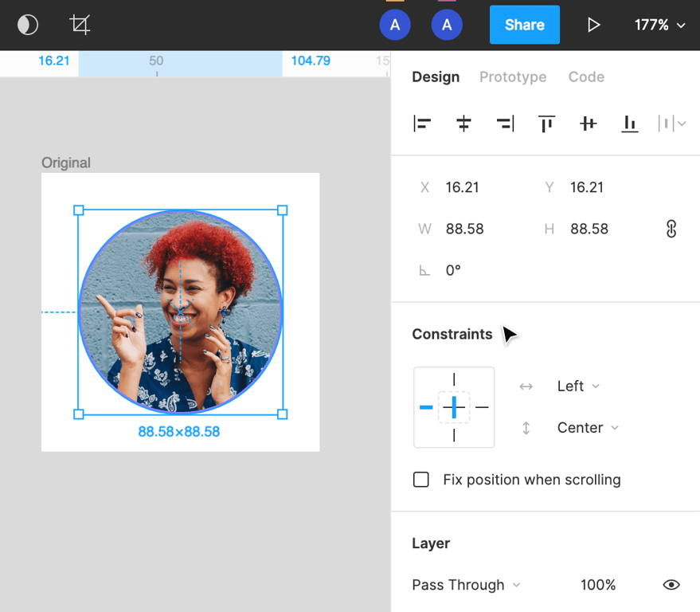Click the align vertical centers icon

588,124
